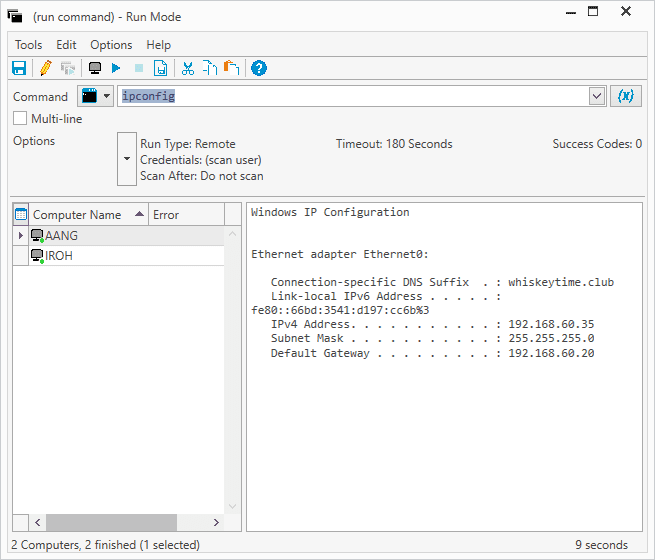
Task: Click the IPv4 Address 192.168.60.35 line
Action: 432,324
